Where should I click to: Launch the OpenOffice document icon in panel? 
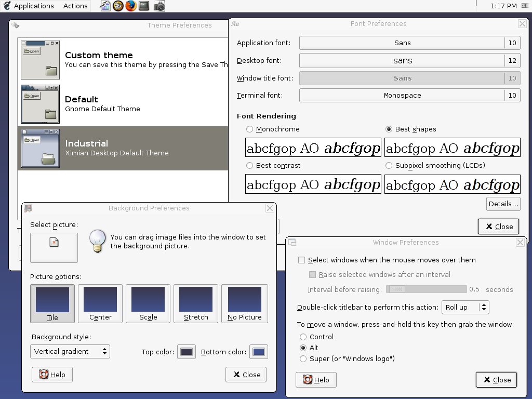point(105,6)
